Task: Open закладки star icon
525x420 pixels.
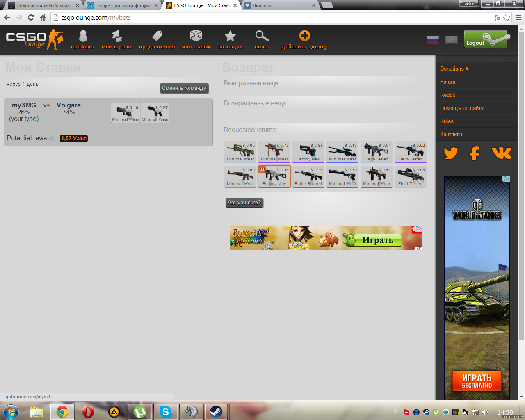Action: (230, 37)
